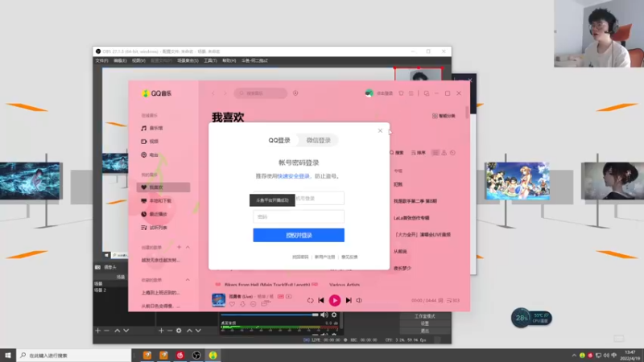Mute the OBS mixer audio source

click(324, 315)
